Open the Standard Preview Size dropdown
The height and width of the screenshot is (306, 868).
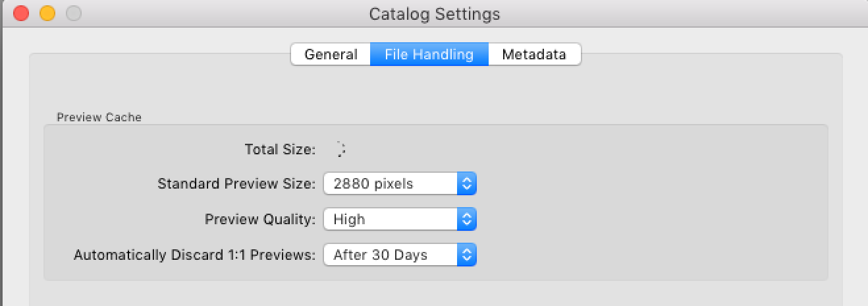pyautogui.click(x=400, y=184)
